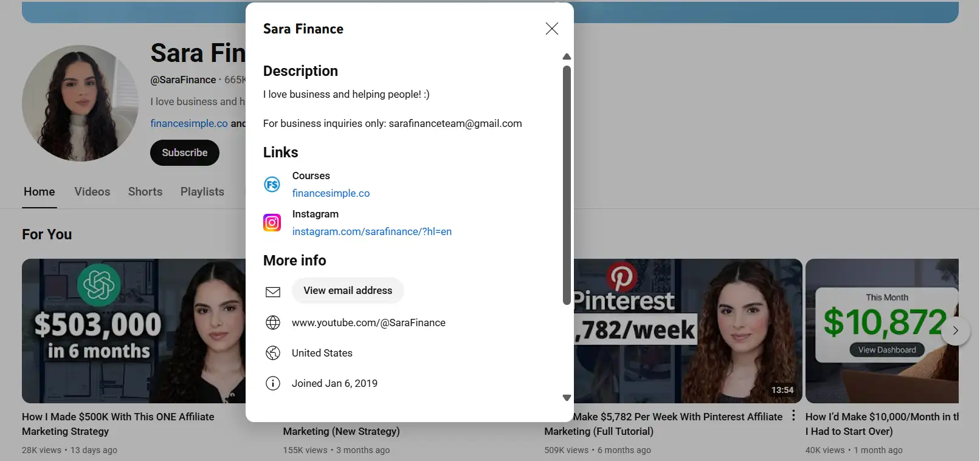Click the dialog vertical scrollbar thumb
The image size is (980, 461).
567,185
